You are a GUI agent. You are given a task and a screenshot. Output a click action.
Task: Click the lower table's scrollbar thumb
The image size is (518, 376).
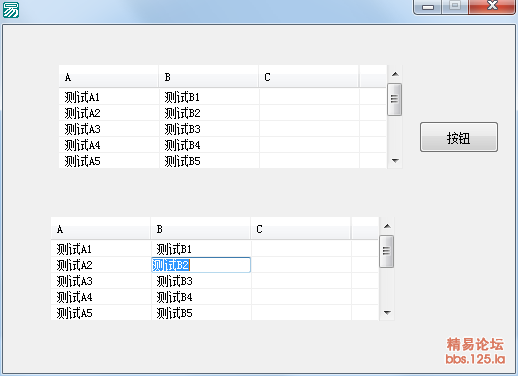tap(387, 251)
